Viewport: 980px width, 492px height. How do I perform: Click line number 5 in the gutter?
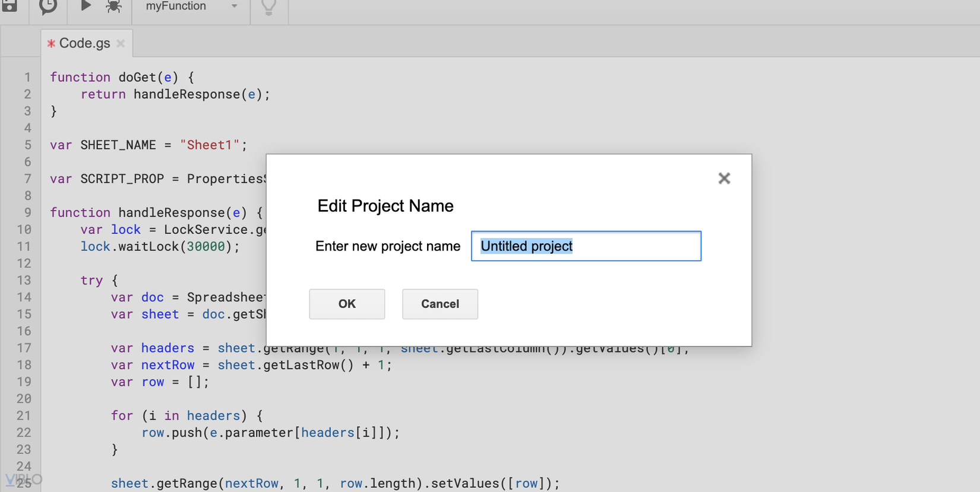[x=27, y=145]
